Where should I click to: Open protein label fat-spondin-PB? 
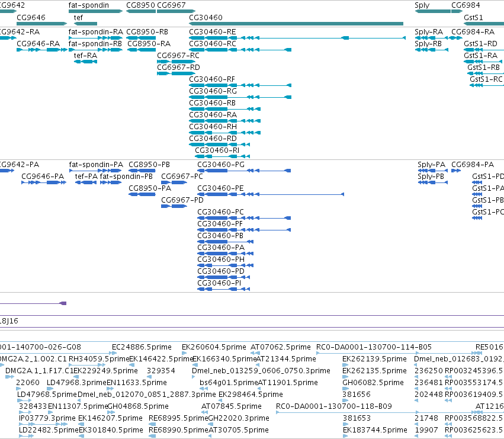click(x=126, y=177)
